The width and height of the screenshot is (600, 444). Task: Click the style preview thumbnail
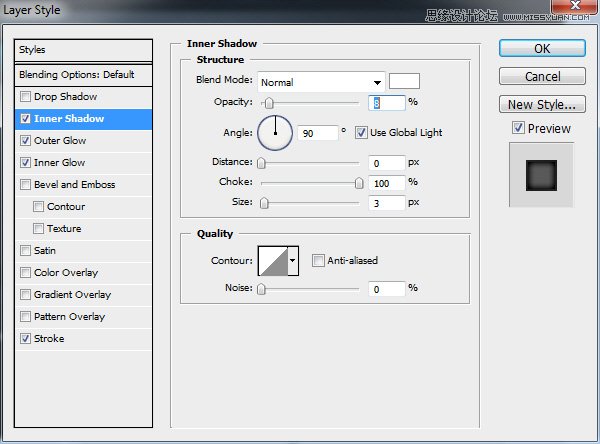[x=541, y=175]
